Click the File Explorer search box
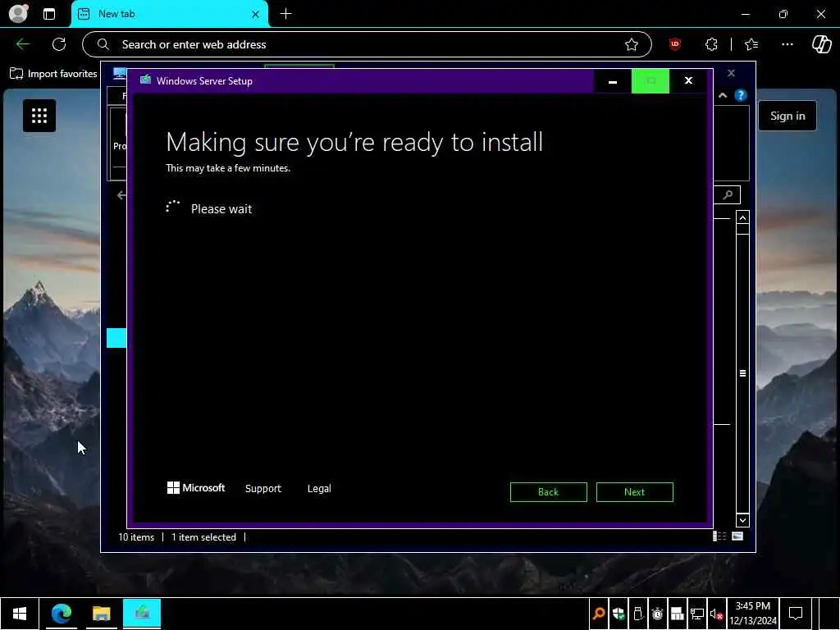 tap(727, 195)
